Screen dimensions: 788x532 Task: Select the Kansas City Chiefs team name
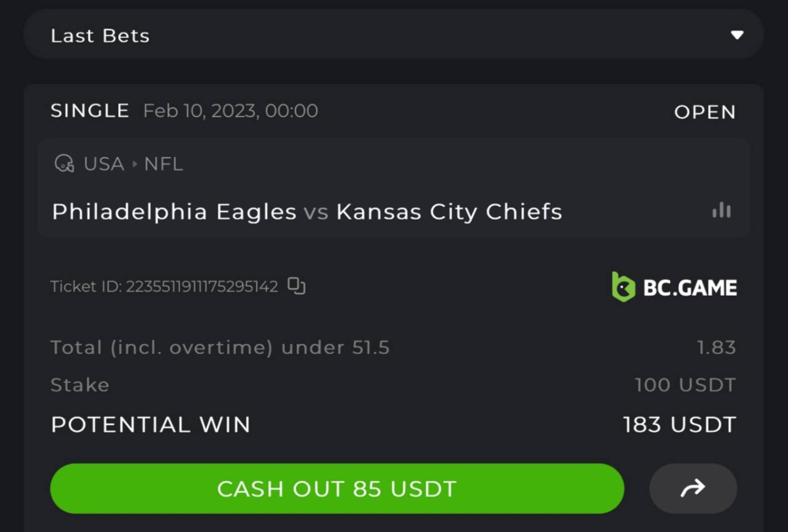click(x=449, y=211)
